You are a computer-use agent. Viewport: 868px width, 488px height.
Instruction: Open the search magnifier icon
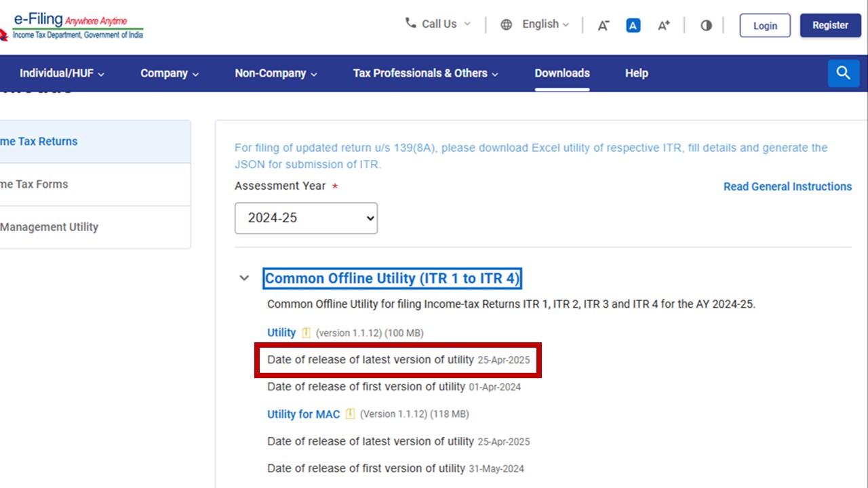844,73
